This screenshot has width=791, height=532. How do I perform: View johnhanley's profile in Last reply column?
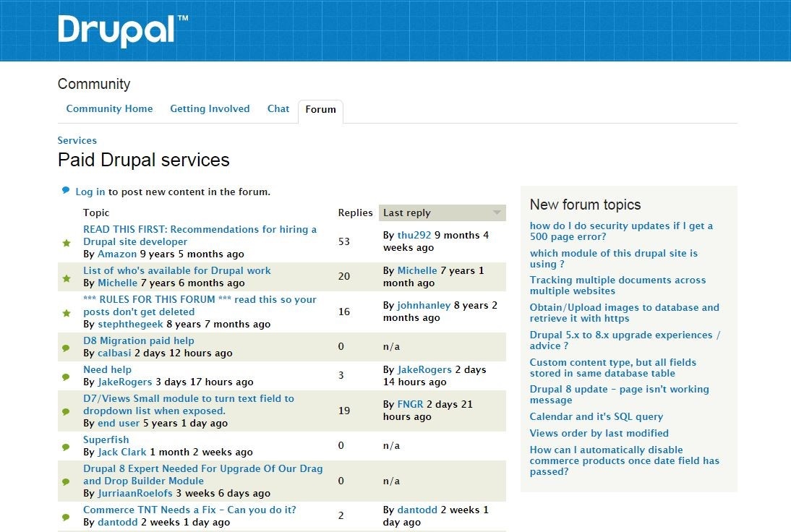click(x=424, y=305)
